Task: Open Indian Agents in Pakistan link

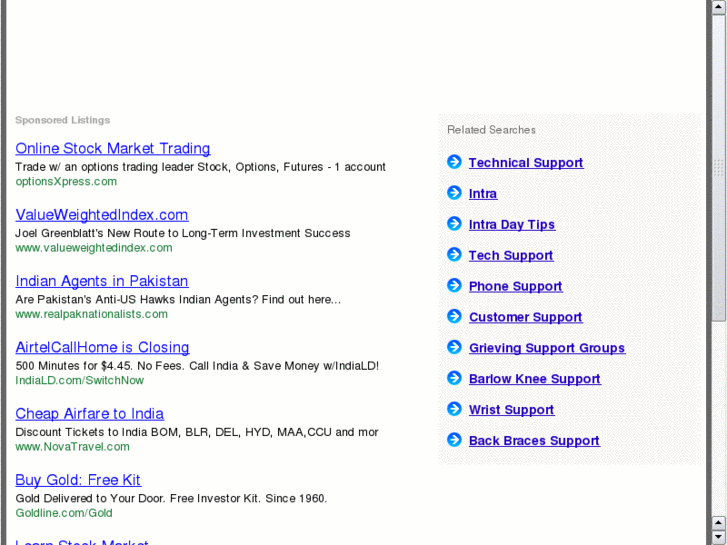Action: coord(102,281)
